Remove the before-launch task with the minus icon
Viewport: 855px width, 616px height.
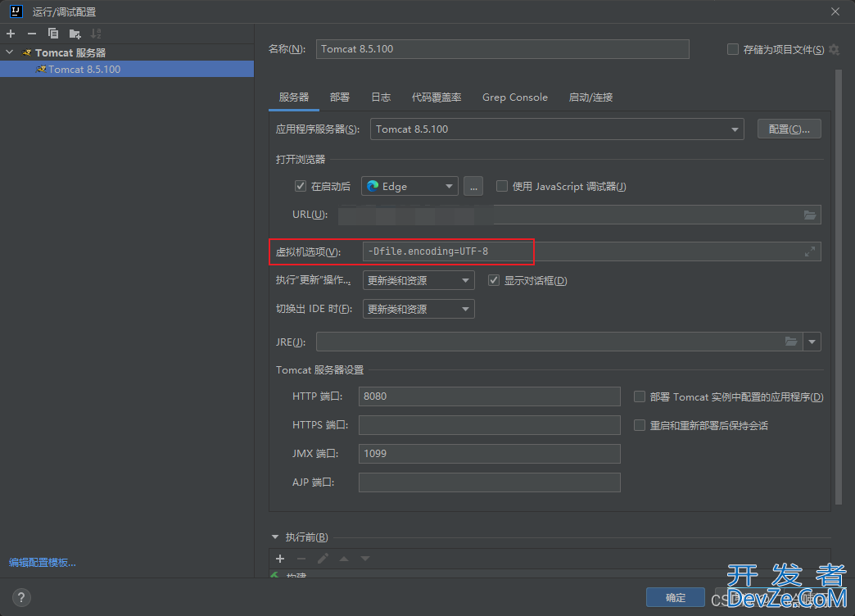pos(301,559)
